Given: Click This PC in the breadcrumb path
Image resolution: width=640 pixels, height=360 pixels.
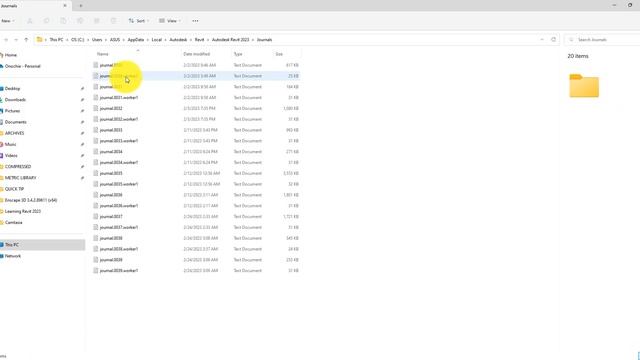Looking at the screenshot, I should click(x=56, y=40).
